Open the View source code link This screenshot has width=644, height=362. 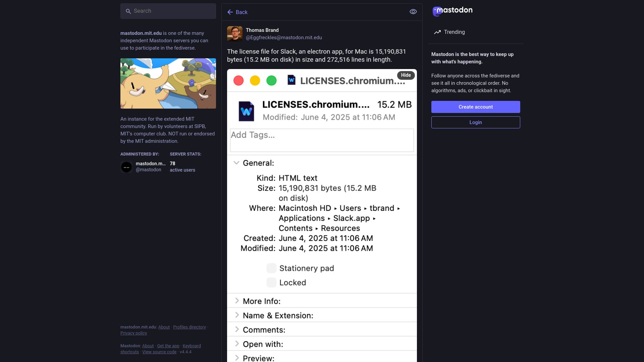click(159, 352)
